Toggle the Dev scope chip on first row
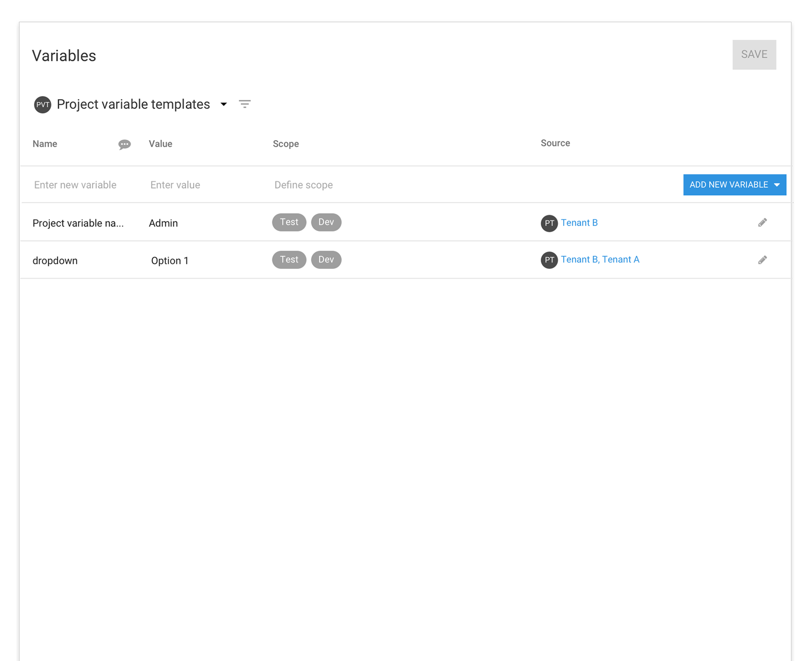 tap(326, 222)
